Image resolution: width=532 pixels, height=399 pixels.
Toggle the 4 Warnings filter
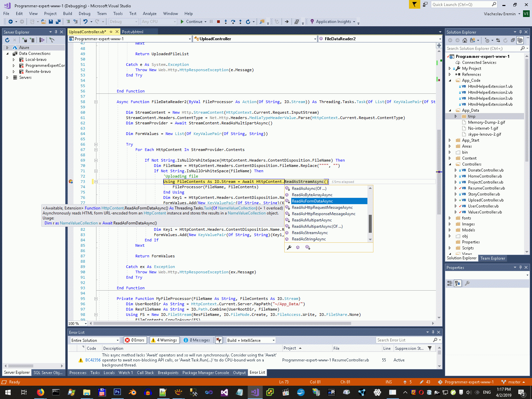[x=164, y=340]
